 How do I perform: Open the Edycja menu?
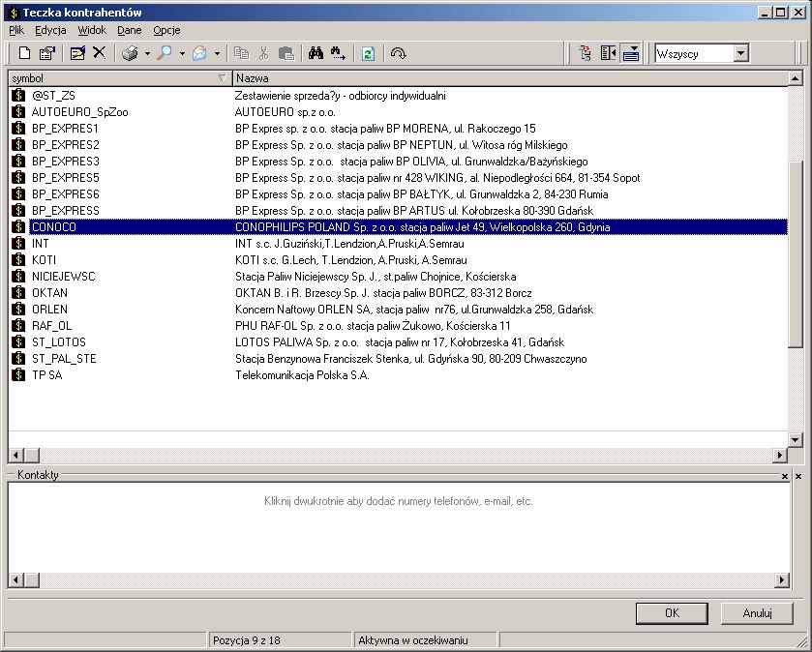tap(50, 30)
